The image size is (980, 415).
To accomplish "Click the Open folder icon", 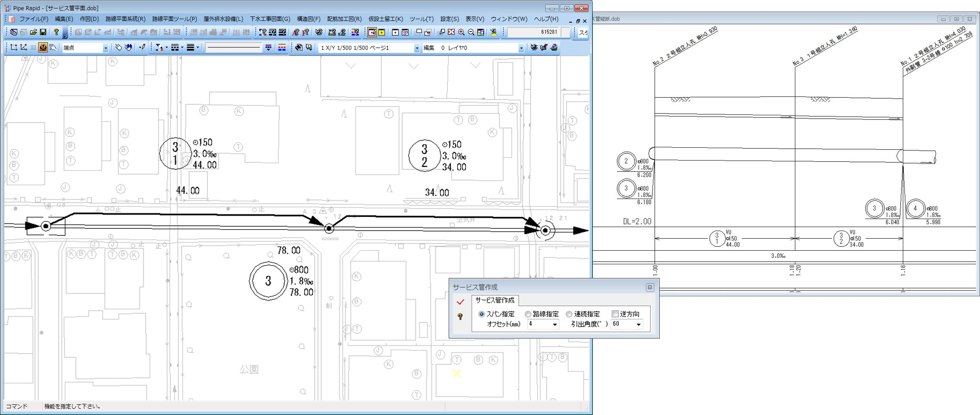I will (33, 32).
